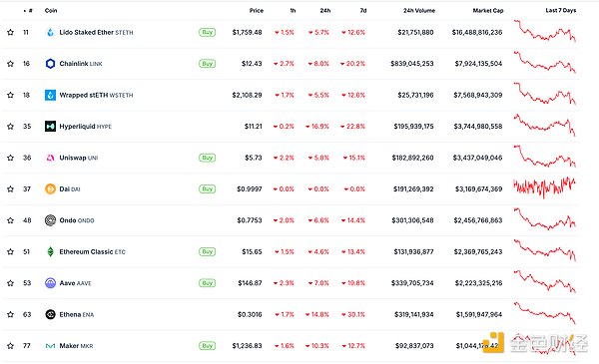Image resolution: width=599 pixels, height=364 pixels.
Task: Sort by the 24h Volume column header
Action: click(419, 11)
